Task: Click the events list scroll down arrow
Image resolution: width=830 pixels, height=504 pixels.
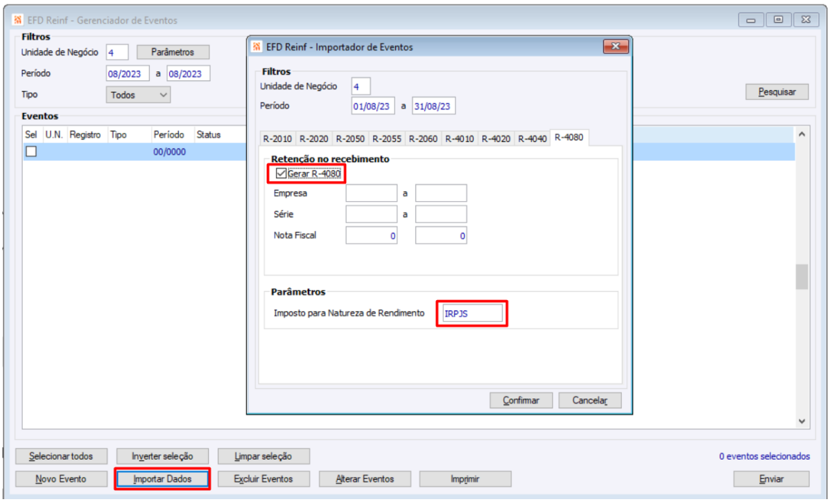Action: tap(802, 422)
